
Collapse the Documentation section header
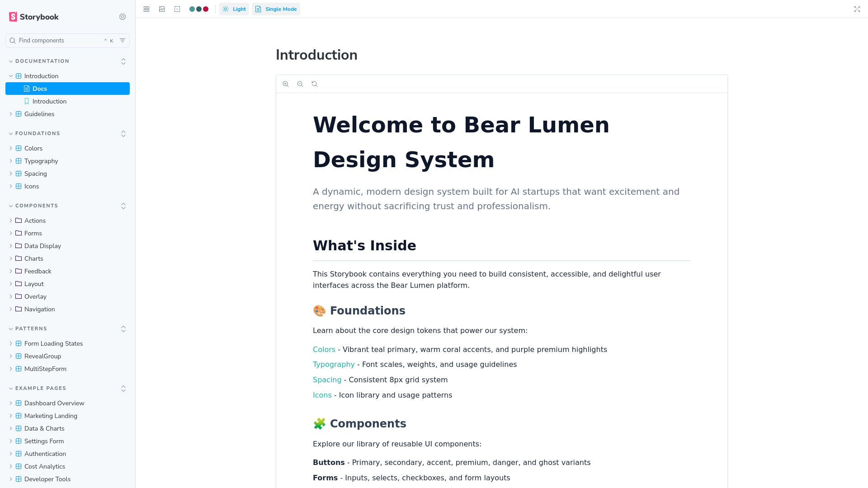(x=39, y=61)
